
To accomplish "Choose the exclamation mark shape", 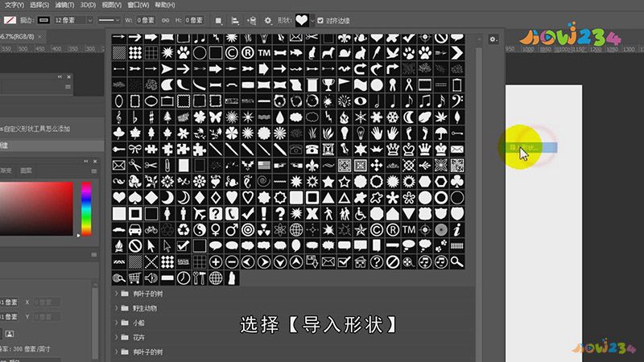I will tap(264, 213).
